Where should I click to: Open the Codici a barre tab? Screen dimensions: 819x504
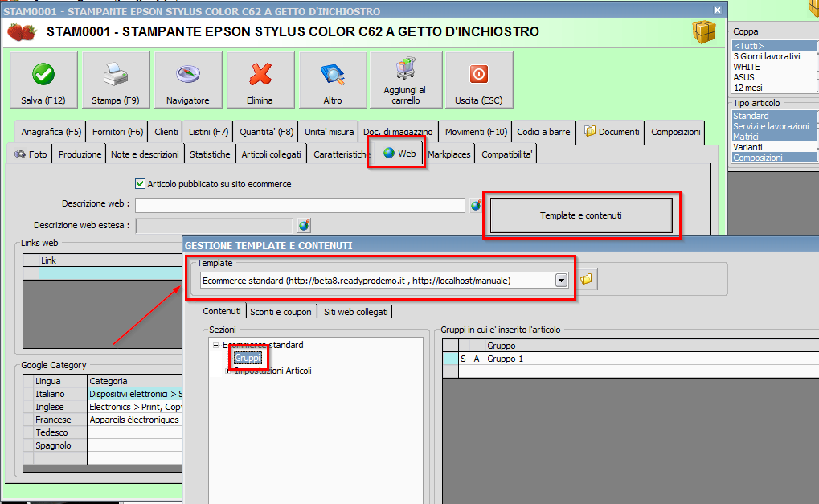[544, 132]
